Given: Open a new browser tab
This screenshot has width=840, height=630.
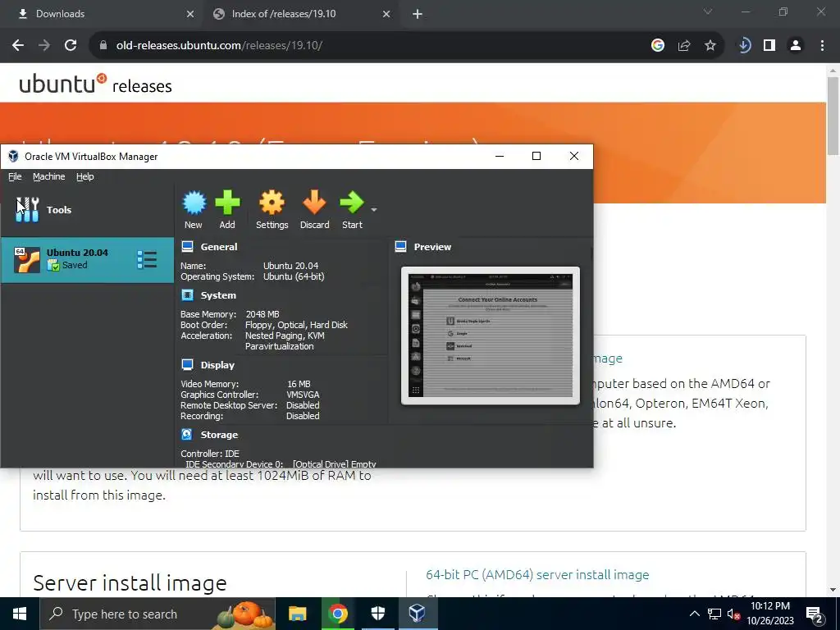Looking at the screenshot, I should [418, 14].
